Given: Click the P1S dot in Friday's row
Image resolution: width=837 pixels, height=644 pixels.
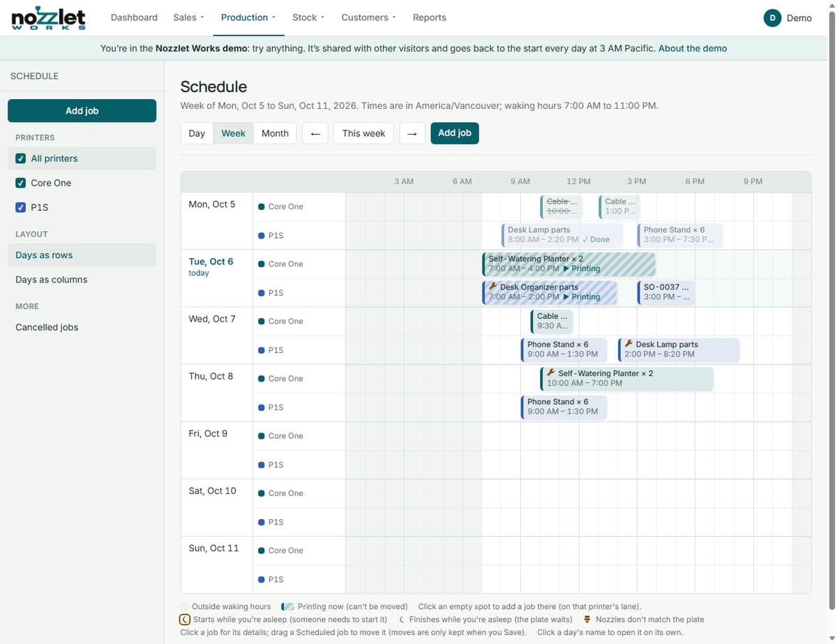Looking at the screenshot, I should tap(261, 465).
